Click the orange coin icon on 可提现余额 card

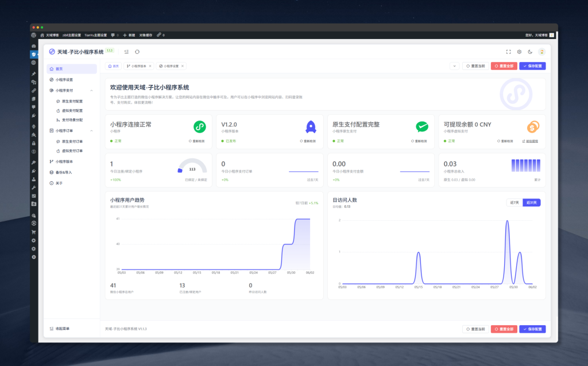[x=533, y=127]
